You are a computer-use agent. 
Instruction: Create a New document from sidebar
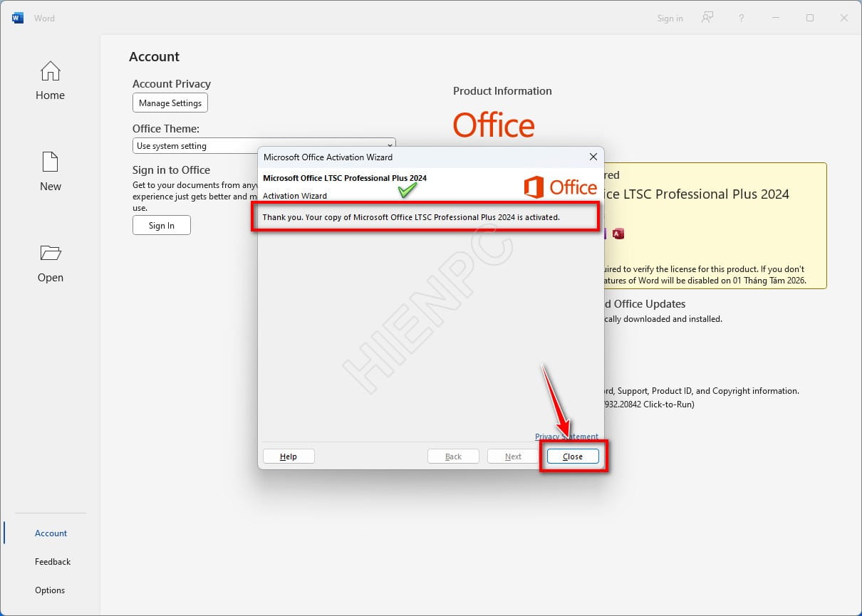(x=50, y=172)
